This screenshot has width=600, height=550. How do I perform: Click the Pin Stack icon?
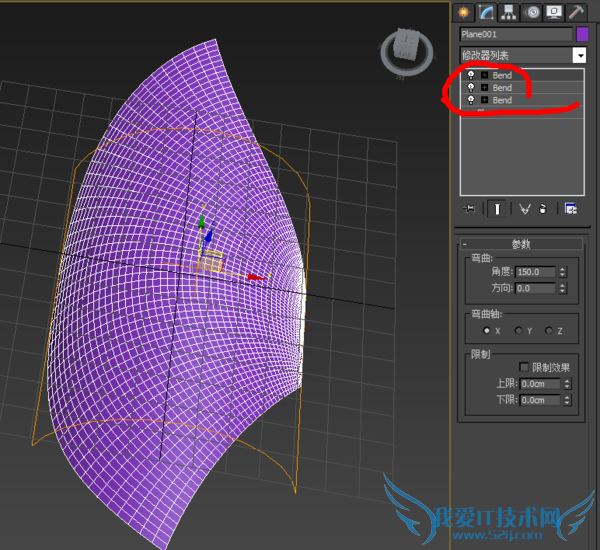coord(468,208)
